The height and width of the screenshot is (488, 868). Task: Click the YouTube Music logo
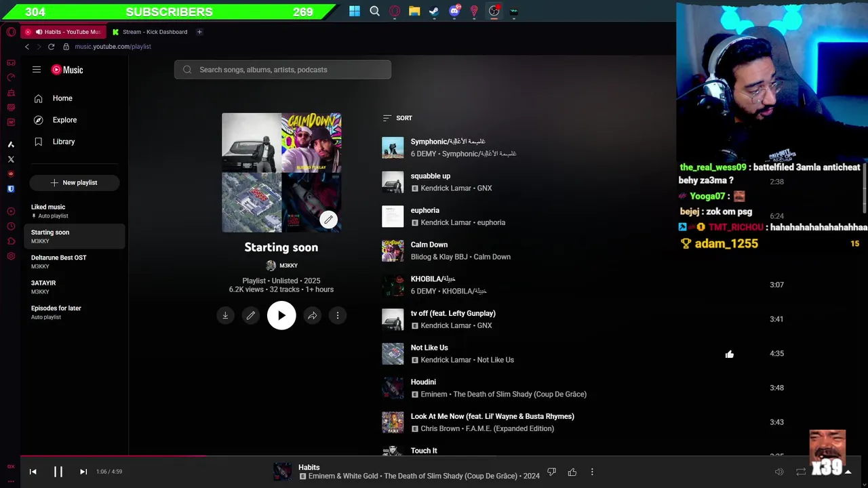pos(67,70)
